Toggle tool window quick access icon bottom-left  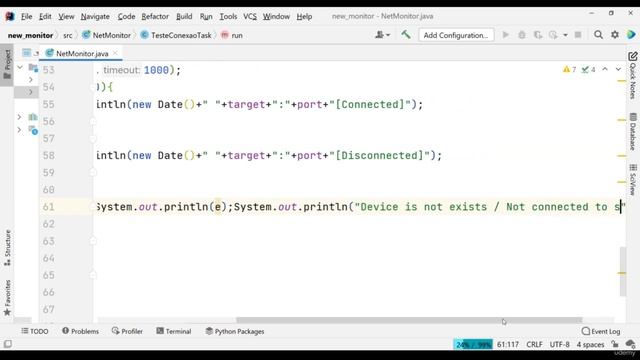tap(8, 344)
